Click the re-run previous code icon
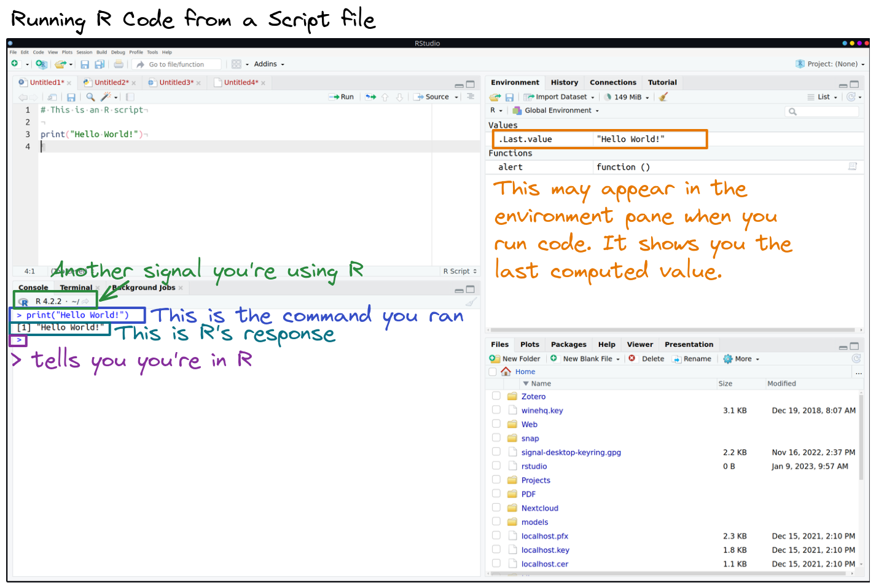This screenshot has height=588, width=876. (370, 97)
